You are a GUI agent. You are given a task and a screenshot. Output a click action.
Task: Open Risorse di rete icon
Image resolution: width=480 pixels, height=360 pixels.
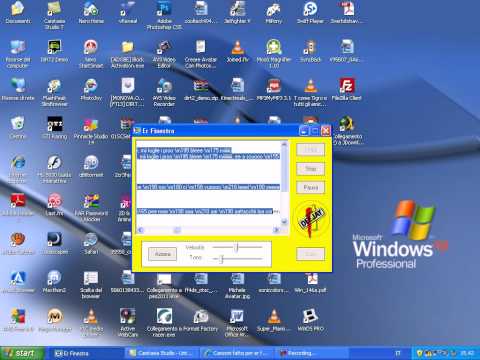point(18,89)
